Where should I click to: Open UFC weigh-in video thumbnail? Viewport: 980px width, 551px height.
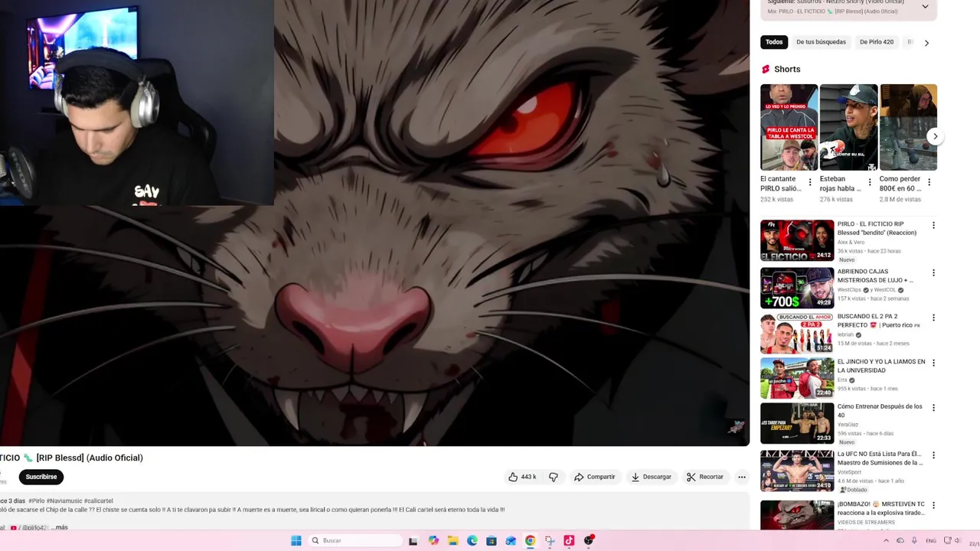(x=797, y=471)
